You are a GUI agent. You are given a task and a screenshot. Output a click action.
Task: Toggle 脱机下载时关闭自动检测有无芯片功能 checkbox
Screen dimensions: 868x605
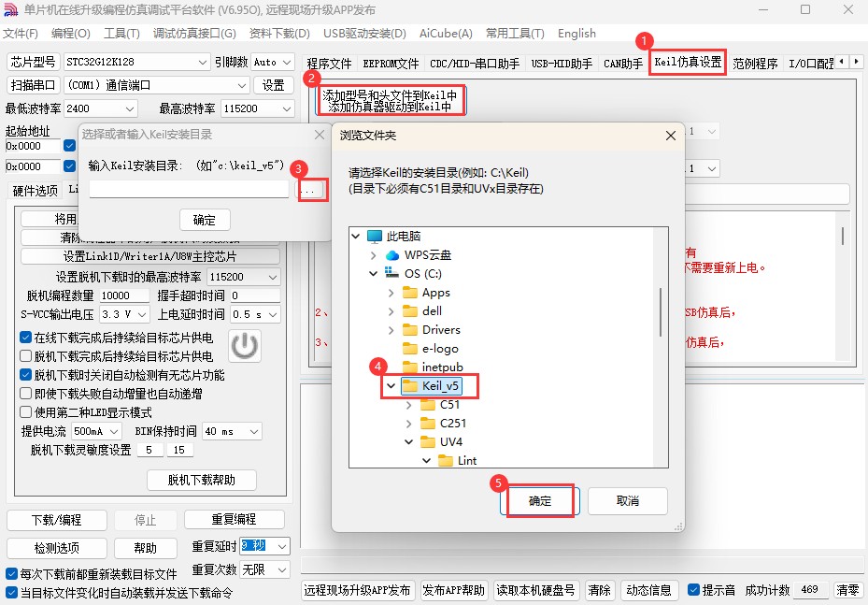point(25,375)
